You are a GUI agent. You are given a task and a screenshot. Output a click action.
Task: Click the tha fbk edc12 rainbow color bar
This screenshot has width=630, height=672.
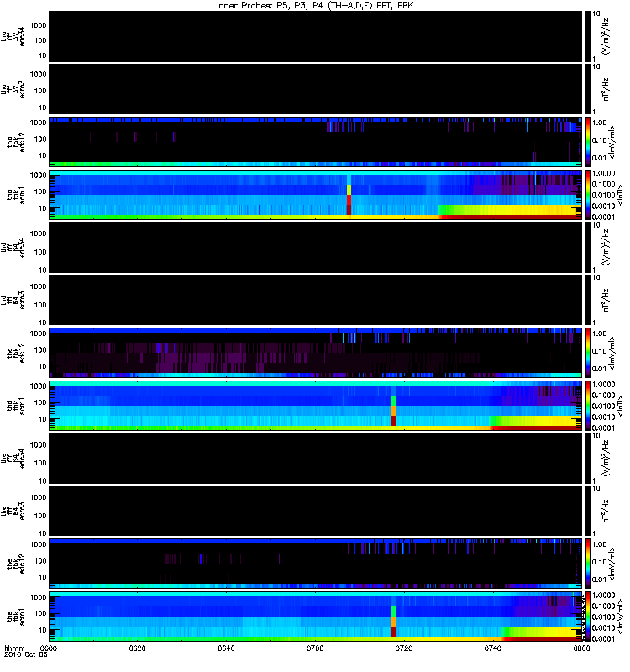[587, 141]
